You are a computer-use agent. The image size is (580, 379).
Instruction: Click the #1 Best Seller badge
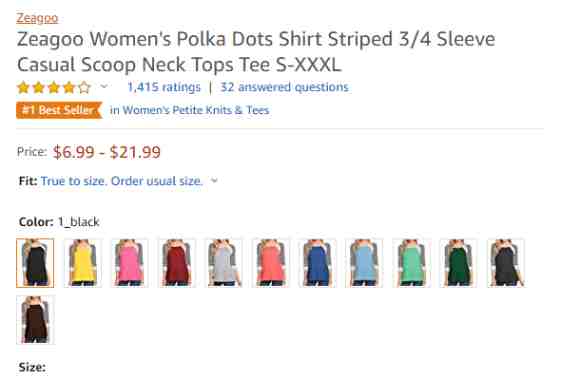click(59, 110)
